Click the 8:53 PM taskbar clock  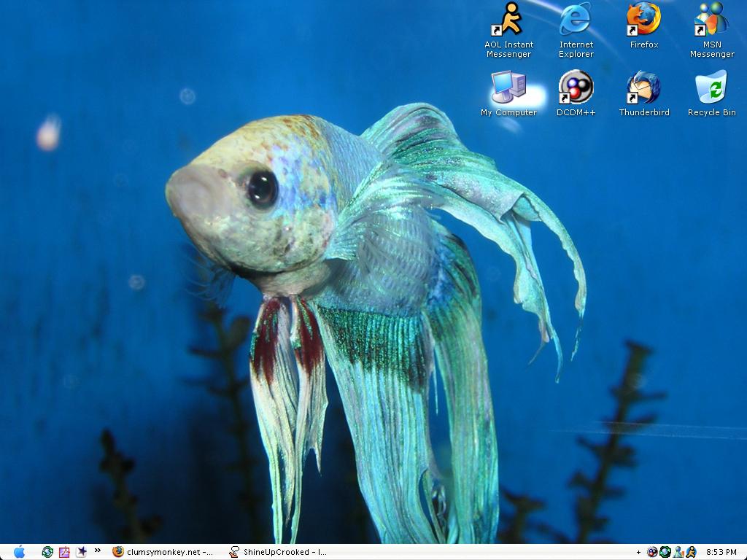point(721,553)
